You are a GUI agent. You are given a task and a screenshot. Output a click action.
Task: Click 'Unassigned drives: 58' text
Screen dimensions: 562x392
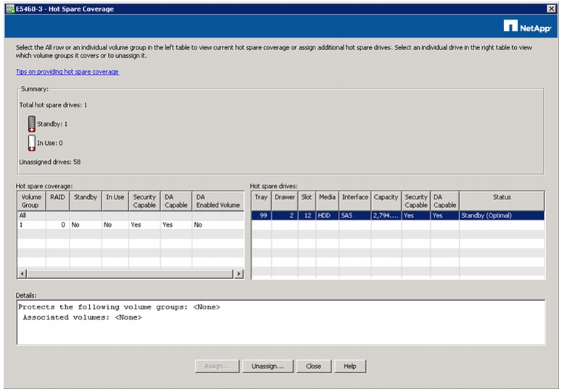click(x=50, y=162)
